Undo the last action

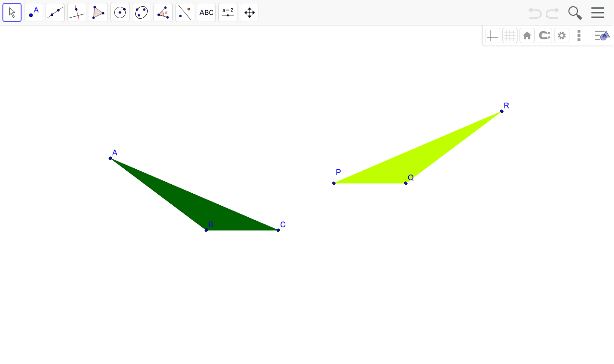535,13
